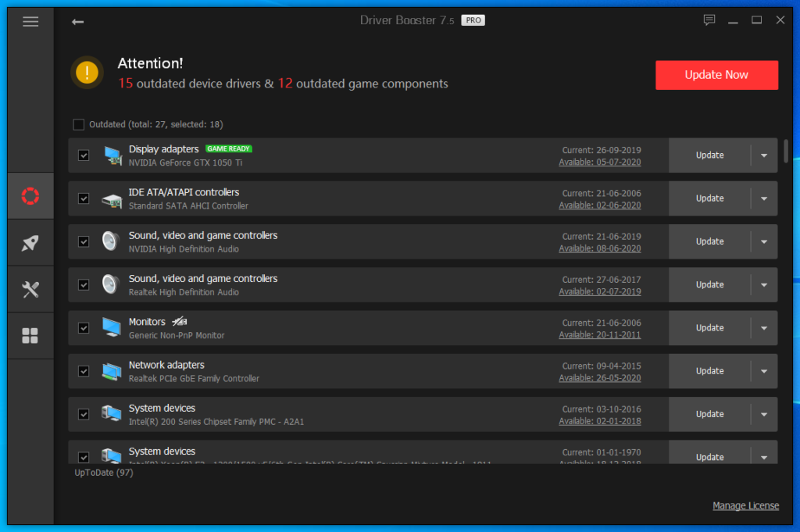Open dropdown beside Network adapters Update button
This screenshot has height=532, width=800.
(765, 370)
